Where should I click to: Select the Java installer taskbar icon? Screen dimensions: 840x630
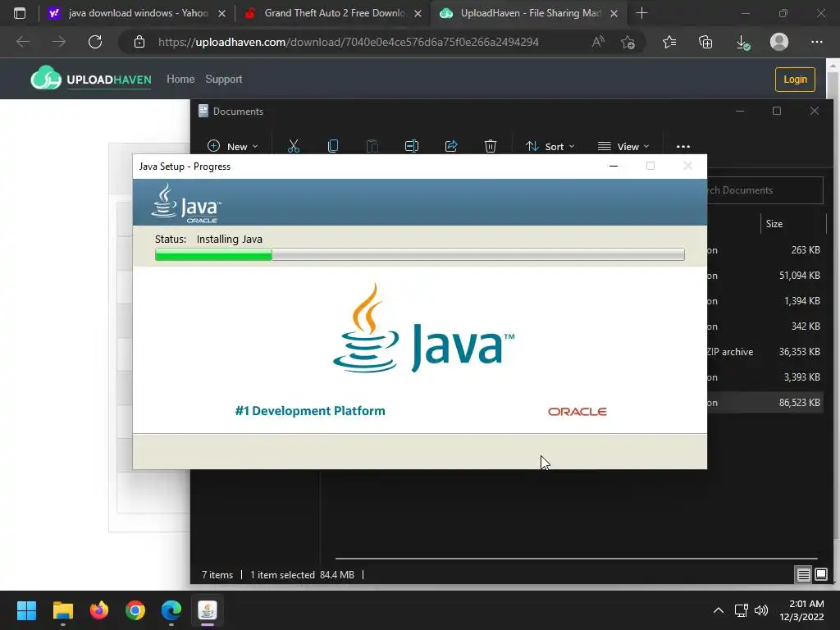[x=208, y=610]
